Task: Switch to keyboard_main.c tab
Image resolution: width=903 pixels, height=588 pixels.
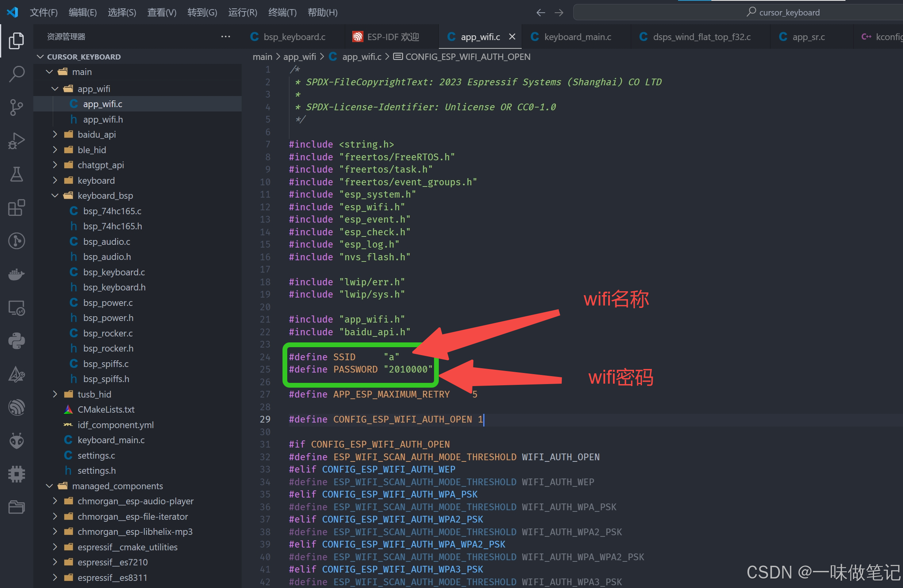Action: click(x=577, y=37)
